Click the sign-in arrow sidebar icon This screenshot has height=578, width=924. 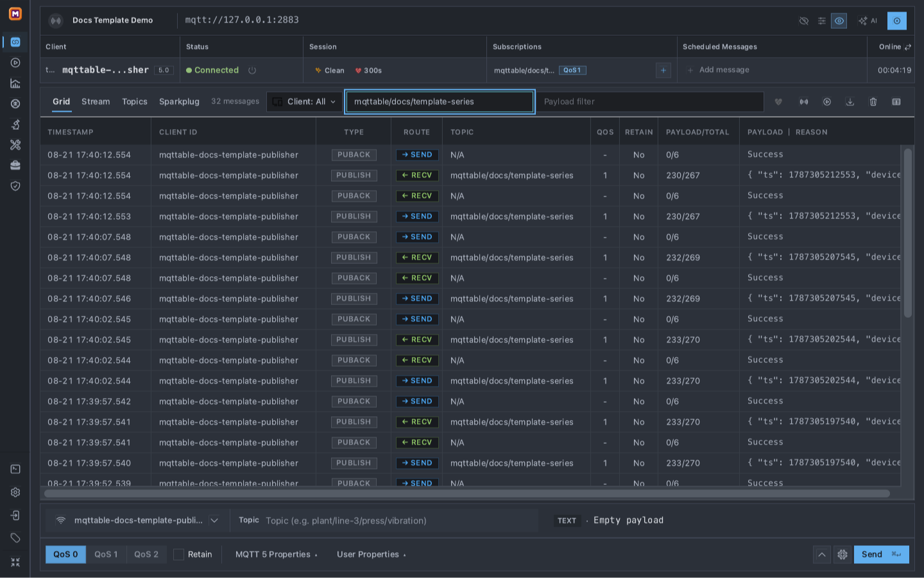[x=15, y=516]
